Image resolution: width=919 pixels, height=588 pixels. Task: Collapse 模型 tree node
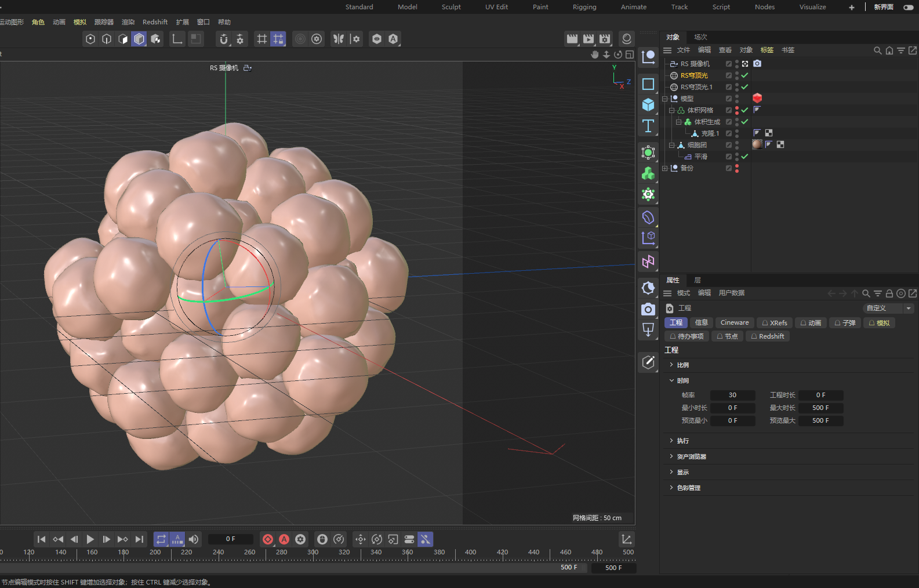click(x=665, y=99)
